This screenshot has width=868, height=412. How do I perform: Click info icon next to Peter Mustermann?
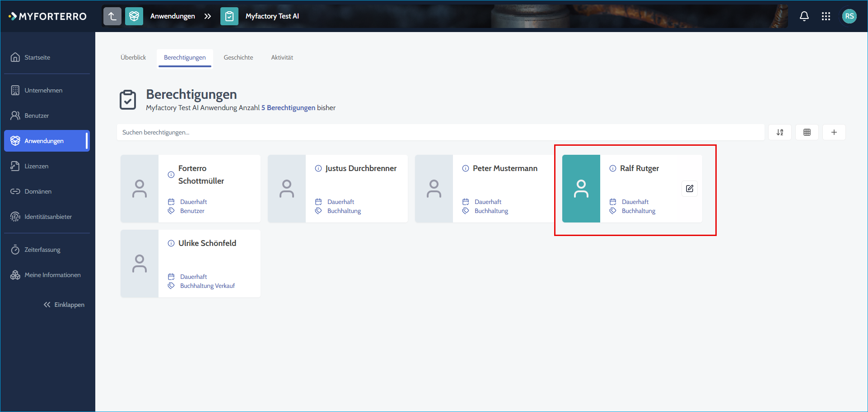click(x=466, y=168)
